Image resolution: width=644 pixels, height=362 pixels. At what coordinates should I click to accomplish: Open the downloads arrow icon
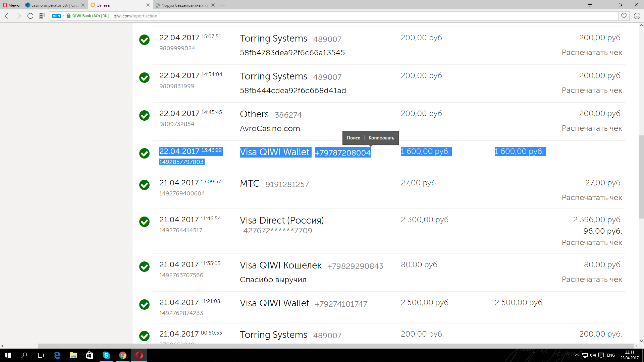point(637,16)
